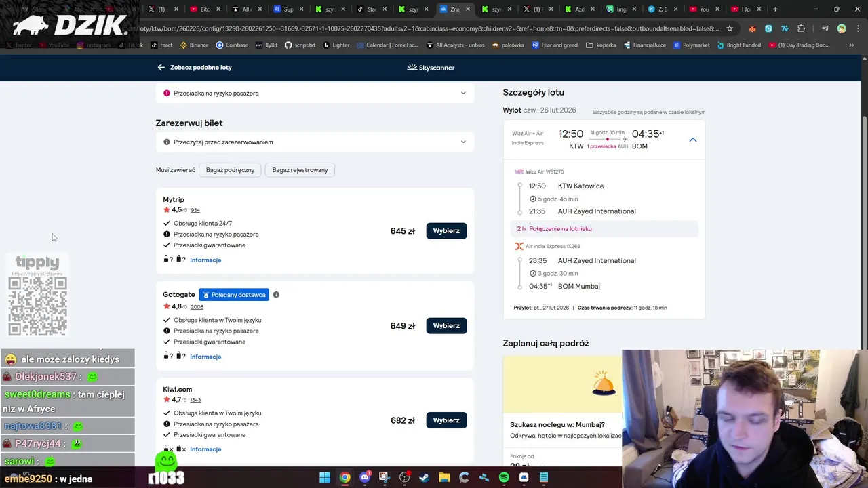The image size is (868, 488).
Task: Click Mytrip baggage icons beside Informacje
Action: (174, 260)
